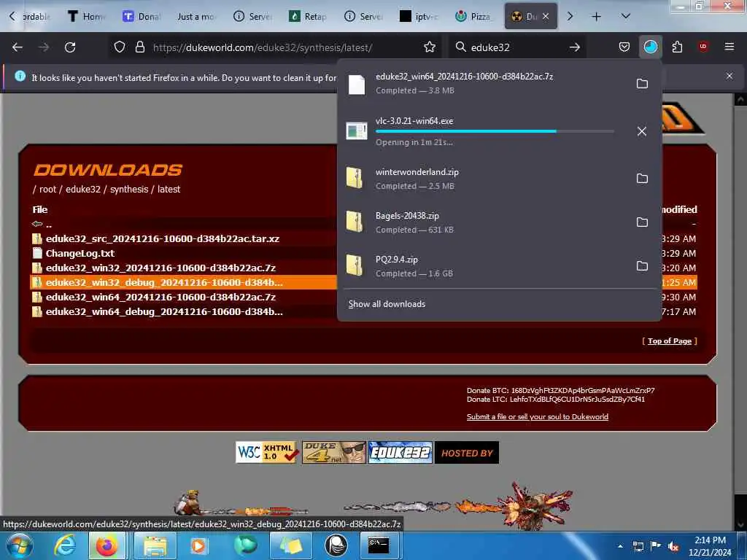This screenshot has width=747, height=560.
Task: Open ChangeLog.txt
Action: (x=80, y=253)
